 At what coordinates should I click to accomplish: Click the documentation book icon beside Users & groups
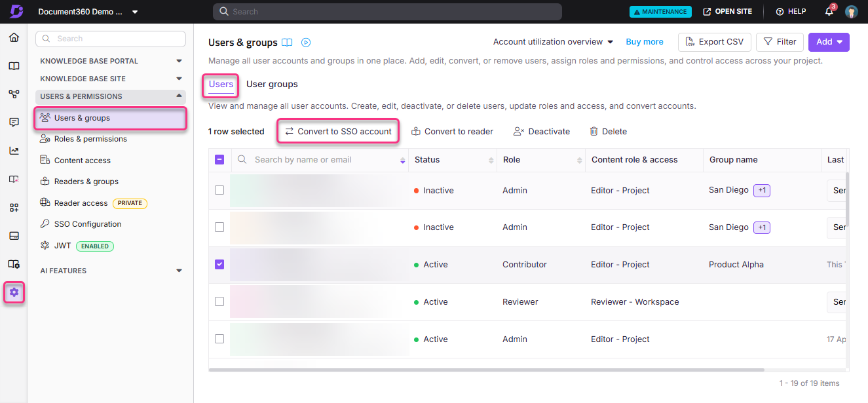287,41
